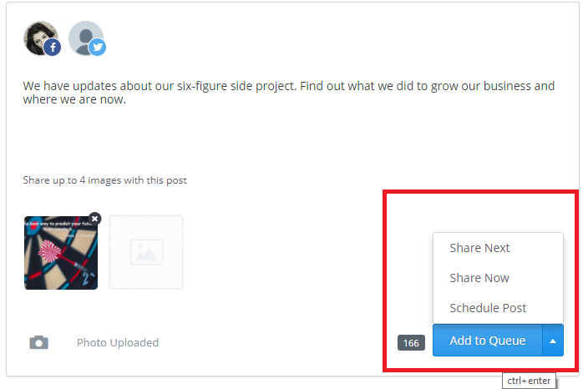Place cursor at 'where we are now' line
Screen dimensions: 588x389
coord(74,100)
